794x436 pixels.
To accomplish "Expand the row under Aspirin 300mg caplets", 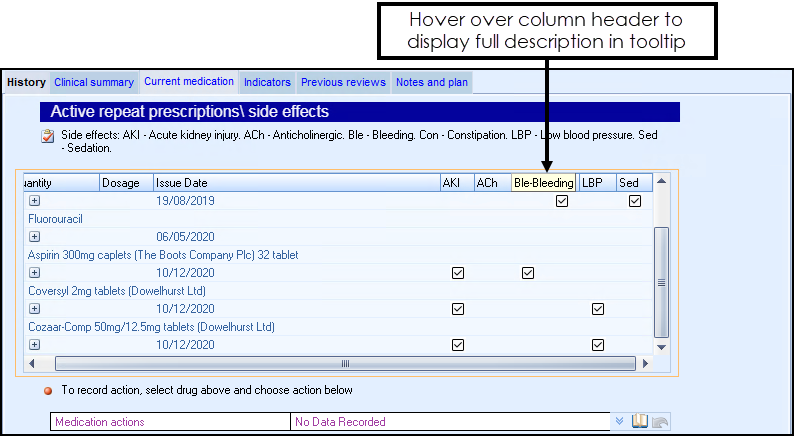I will pyautogui.click(x=34, y=273).
